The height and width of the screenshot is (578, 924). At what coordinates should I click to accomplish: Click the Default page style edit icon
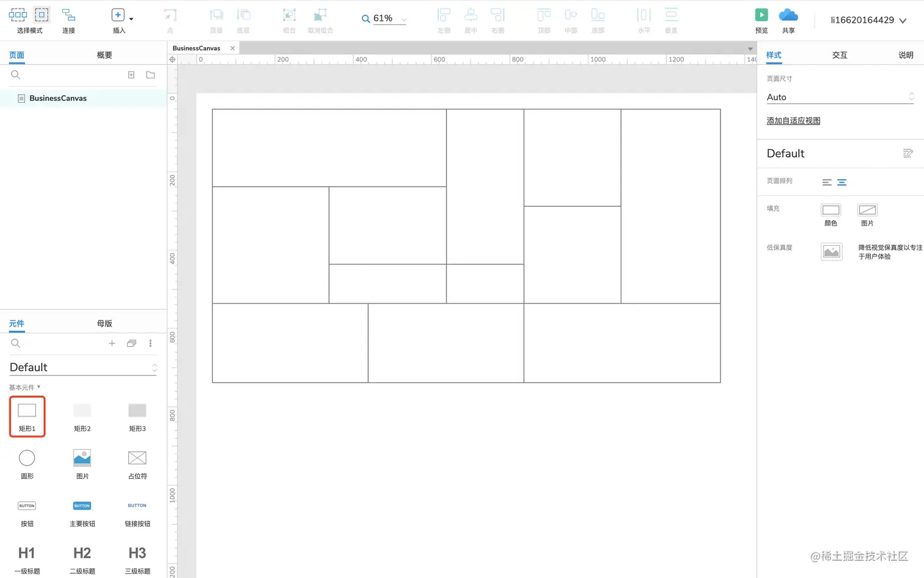pos(908,154)
